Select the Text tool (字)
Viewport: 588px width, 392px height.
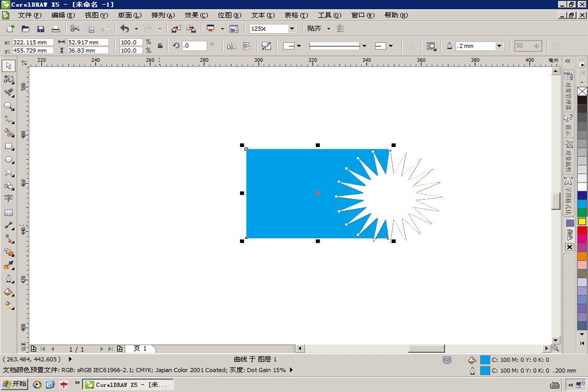coord(9,198)
